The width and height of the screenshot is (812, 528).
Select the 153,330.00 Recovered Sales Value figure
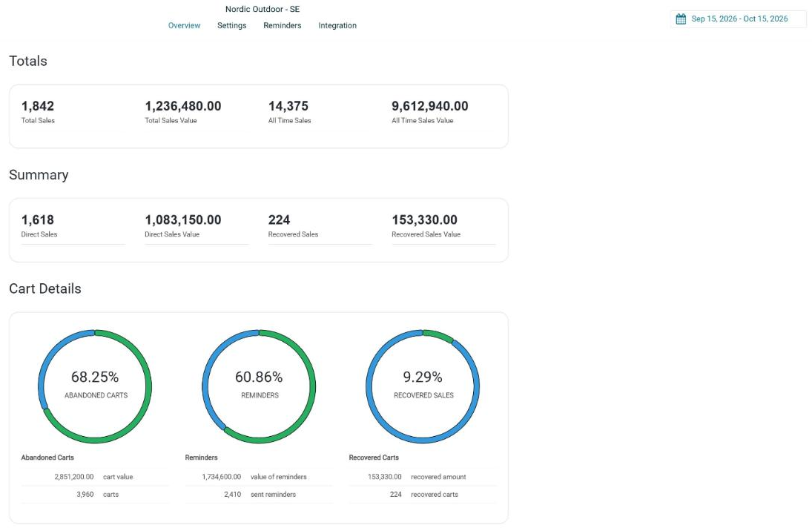(x=425, y=220)
